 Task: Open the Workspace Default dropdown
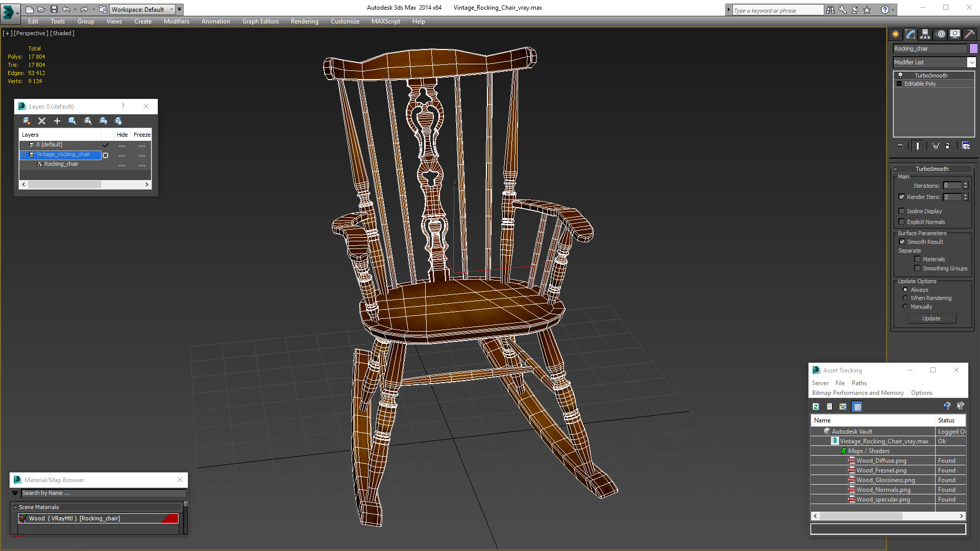tap(171, 9)
